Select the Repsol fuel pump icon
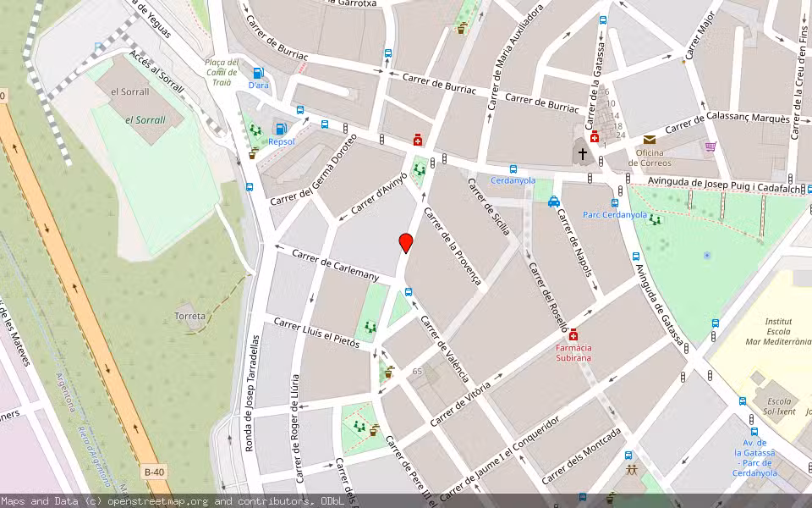Screen dimensions: 812x508 [x=281, y=129]
